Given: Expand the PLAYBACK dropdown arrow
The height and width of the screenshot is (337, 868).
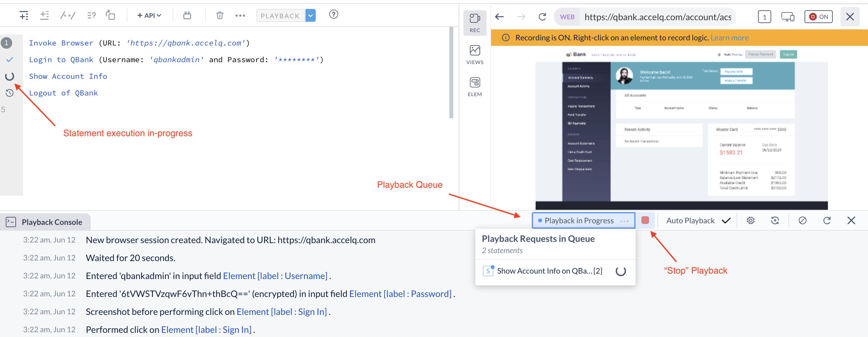Looking at the screenshot, I should 310,15.
